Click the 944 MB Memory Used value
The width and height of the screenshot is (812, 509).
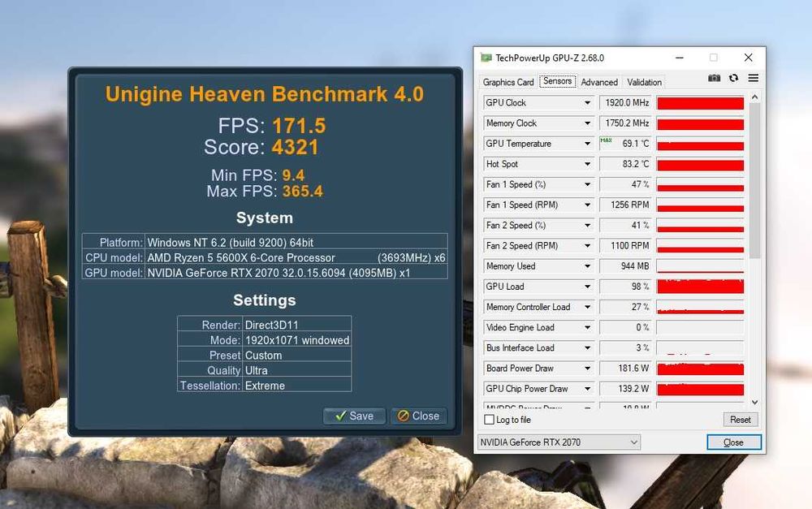[x=626, y=266]
